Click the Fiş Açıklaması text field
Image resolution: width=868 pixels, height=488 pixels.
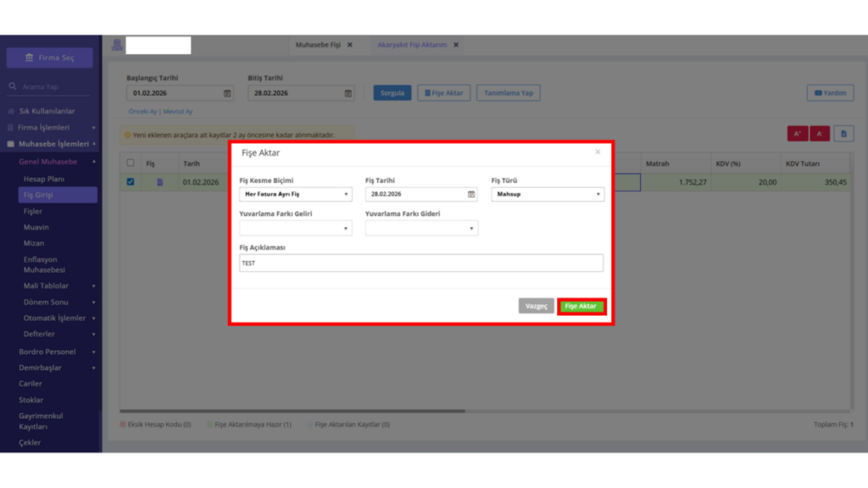[421, 263]
